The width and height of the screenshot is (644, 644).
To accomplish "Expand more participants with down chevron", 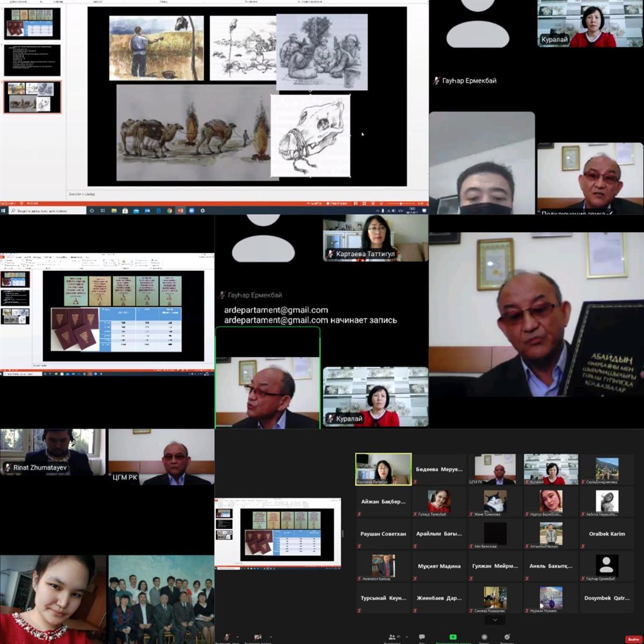I will 495,620.
